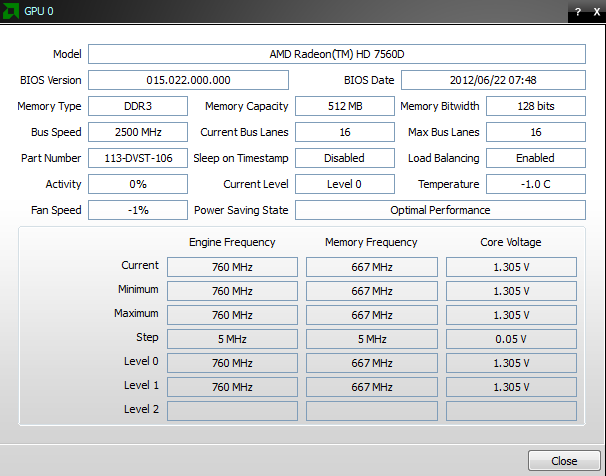The height and width of the screenshot is (476, 606).
Task: Click the Power Saving State label
Action: pos(241,210)
